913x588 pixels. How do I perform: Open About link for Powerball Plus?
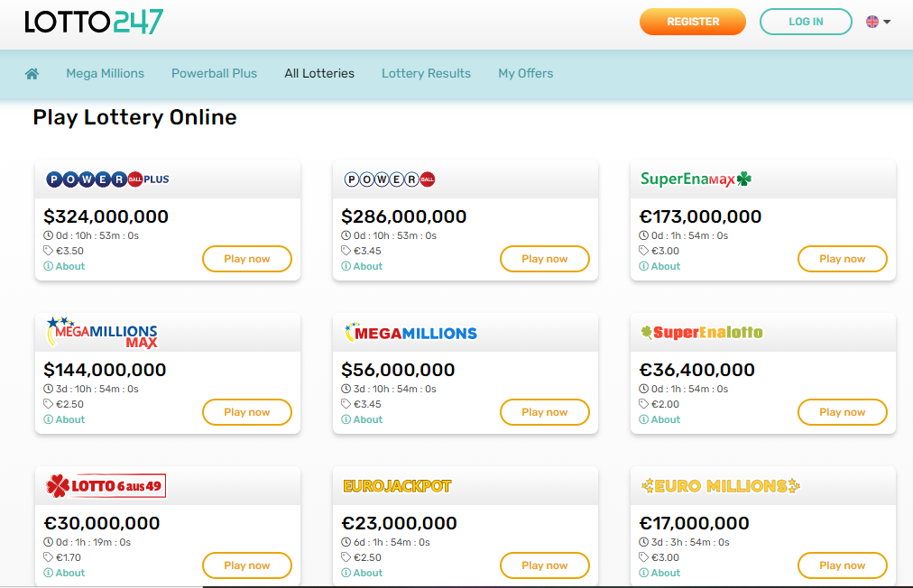pyautogui.click(x=65, y=266)
